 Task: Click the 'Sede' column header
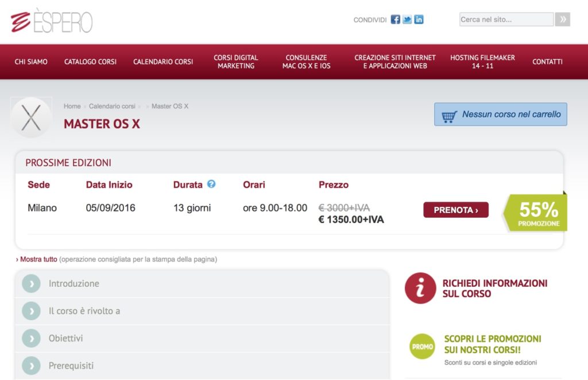(38, 185)
